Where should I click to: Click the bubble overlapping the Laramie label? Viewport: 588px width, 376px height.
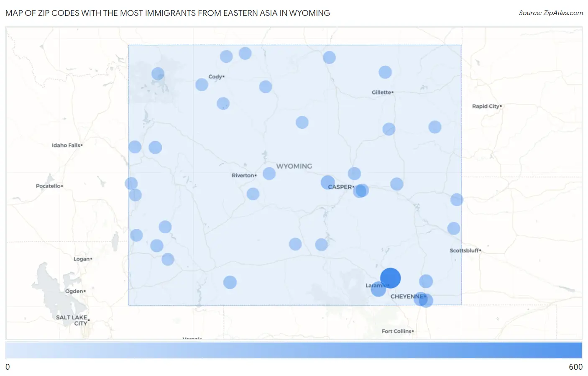[378, 289]
